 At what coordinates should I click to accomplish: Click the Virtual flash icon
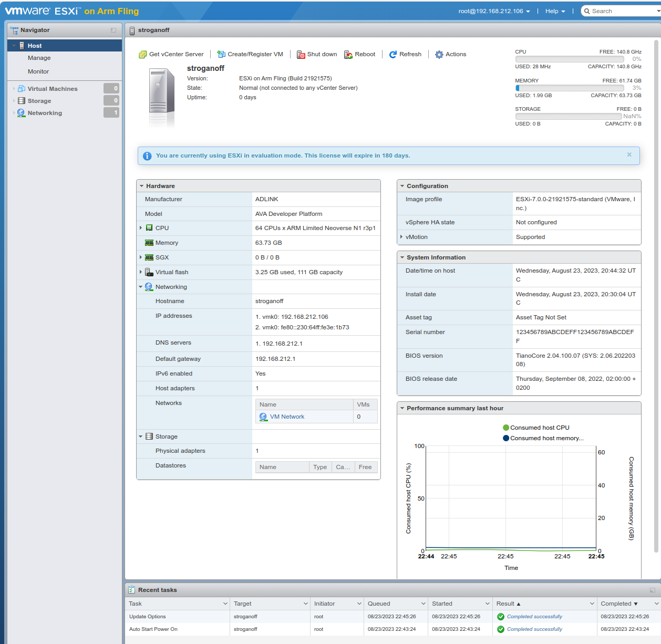tap(149, 272)
